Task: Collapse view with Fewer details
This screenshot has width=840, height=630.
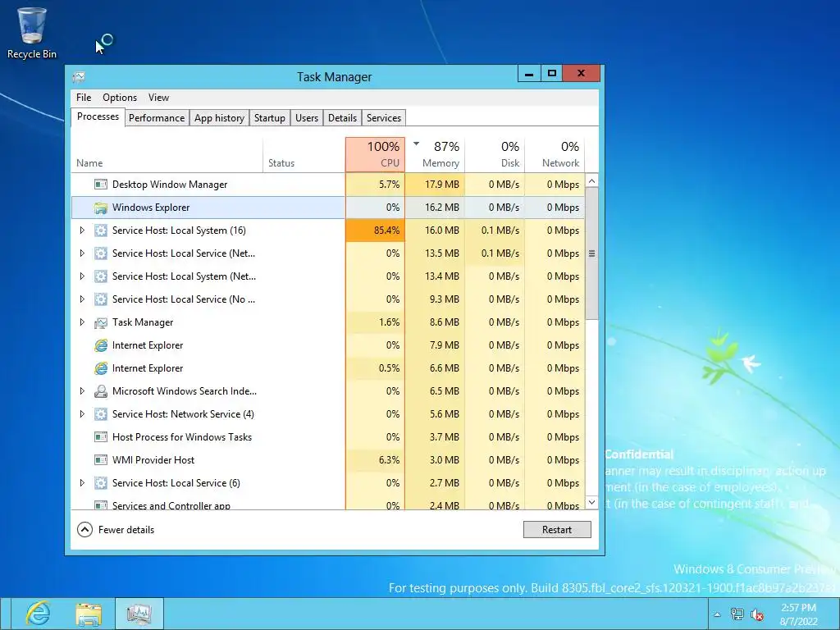Action: [x=116, y=530]
